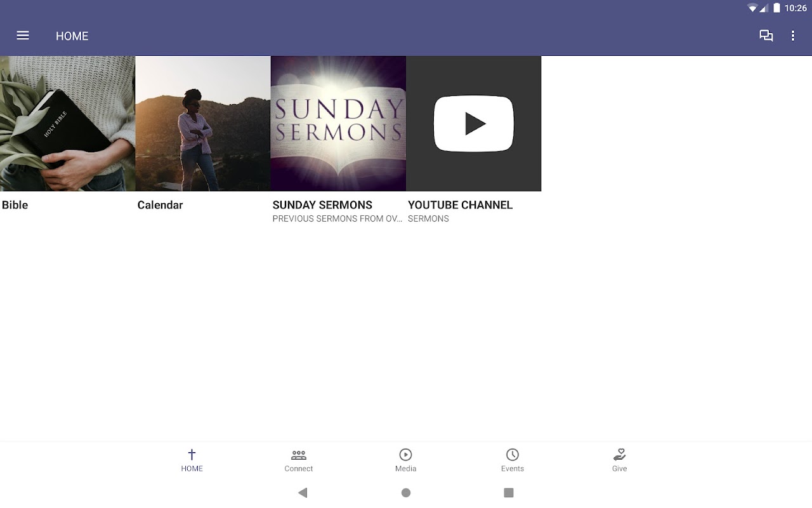Image resolution: width=812 pixels, height=508 pixels.
Task: Switch to the Give tab label
Action: tap(620, 469)
